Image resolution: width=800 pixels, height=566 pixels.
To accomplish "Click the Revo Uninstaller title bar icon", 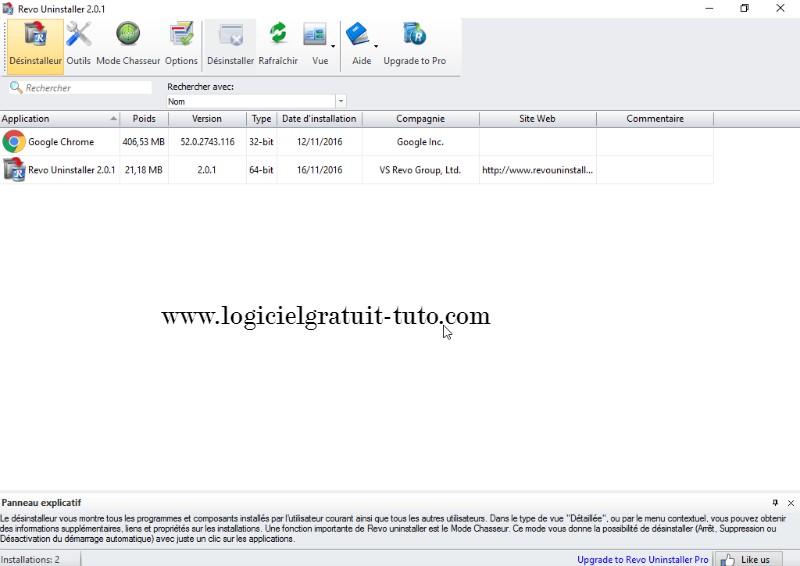I will tap(8, 9).
